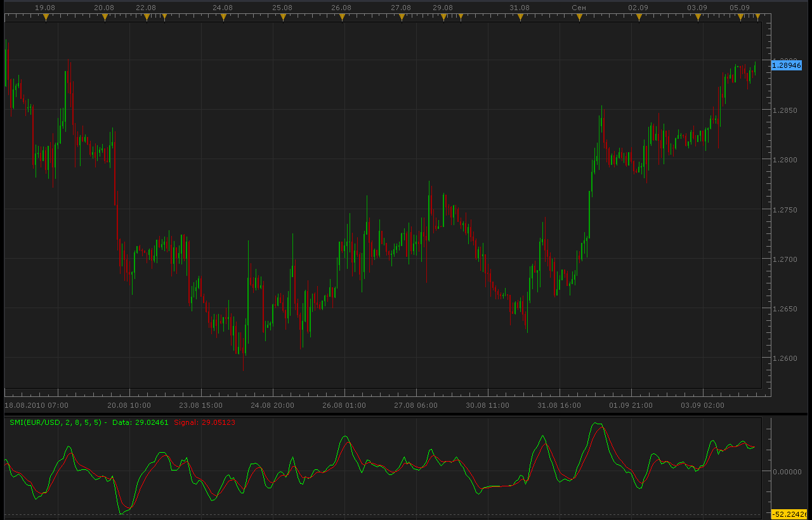The image size is (812, 520).
Task: Click the 26.08 day marker triangle
Action: tap(342, 18)
